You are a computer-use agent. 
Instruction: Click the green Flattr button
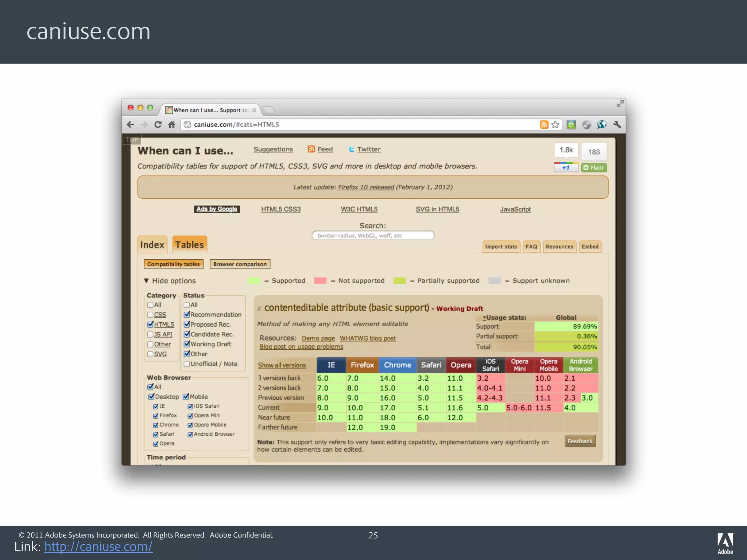click(x=594, y=168)
